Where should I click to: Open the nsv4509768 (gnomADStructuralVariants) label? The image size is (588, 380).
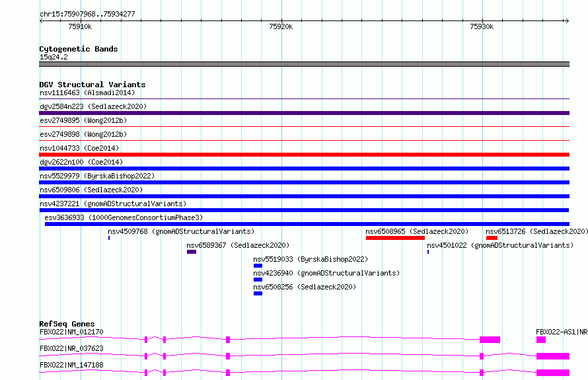coord(181,231)
